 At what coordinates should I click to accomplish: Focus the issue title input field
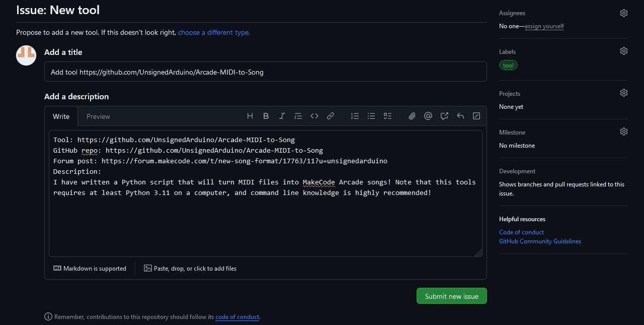pyautogui.click(x=266, y=72)
